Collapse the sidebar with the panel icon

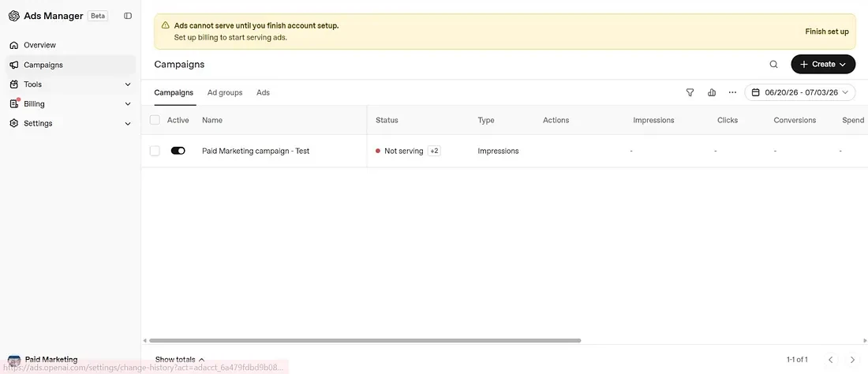128,16
